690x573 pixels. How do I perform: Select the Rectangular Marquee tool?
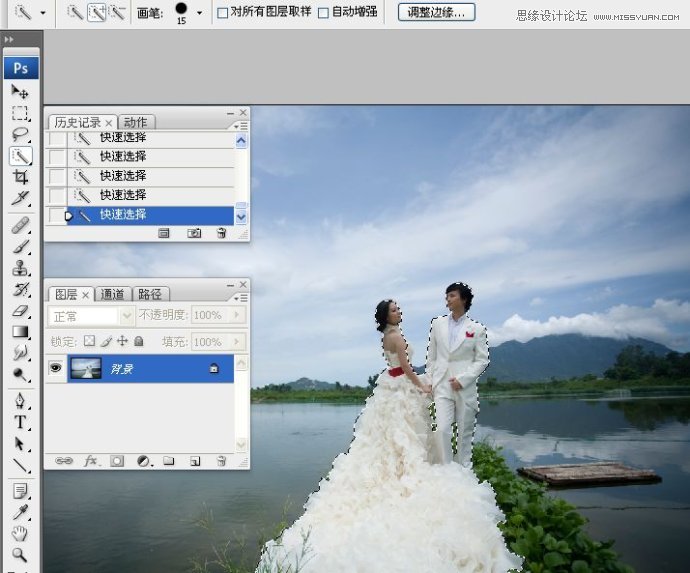click(20, 114)
